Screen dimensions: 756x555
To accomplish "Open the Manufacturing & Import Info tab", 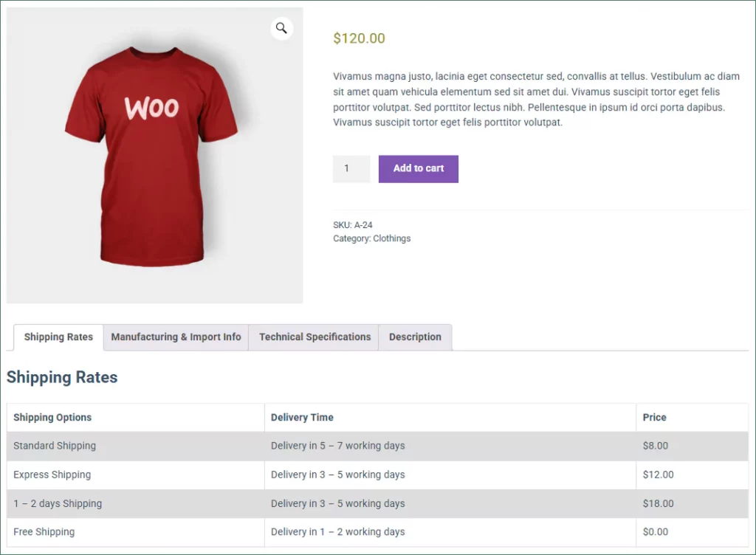I will (176, 337).
